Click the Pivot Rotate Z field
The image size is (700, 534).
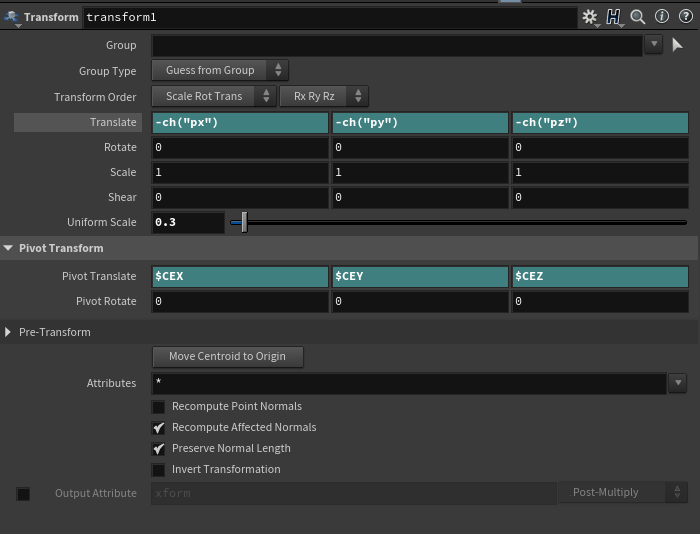pos(600,302)
